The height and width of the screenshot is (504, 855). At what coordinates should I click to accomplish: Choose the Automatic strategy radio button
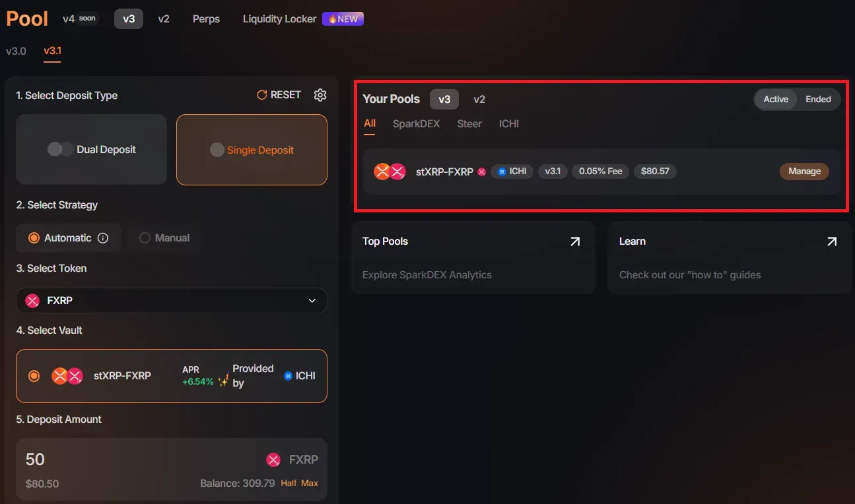34,238
